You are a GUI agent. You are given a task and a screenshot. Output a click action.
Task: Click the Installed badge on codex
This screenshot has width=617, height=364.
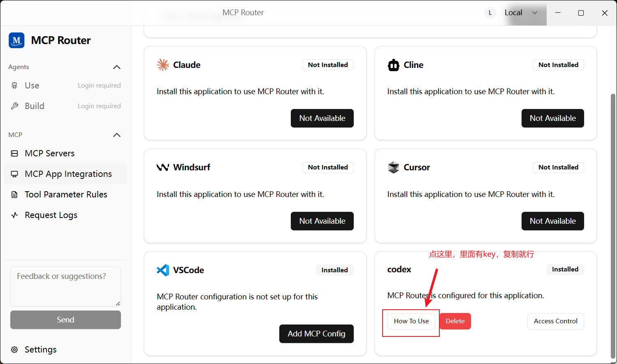tap(565, 269)
